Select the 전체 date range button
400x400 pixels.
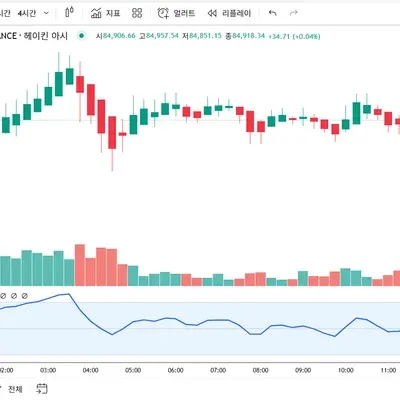(15, 389)
